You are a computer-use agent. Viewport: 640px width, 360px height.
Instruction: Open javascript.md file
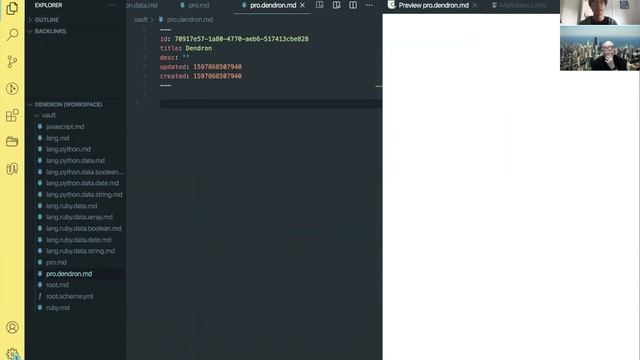click(x=65, y=127)
